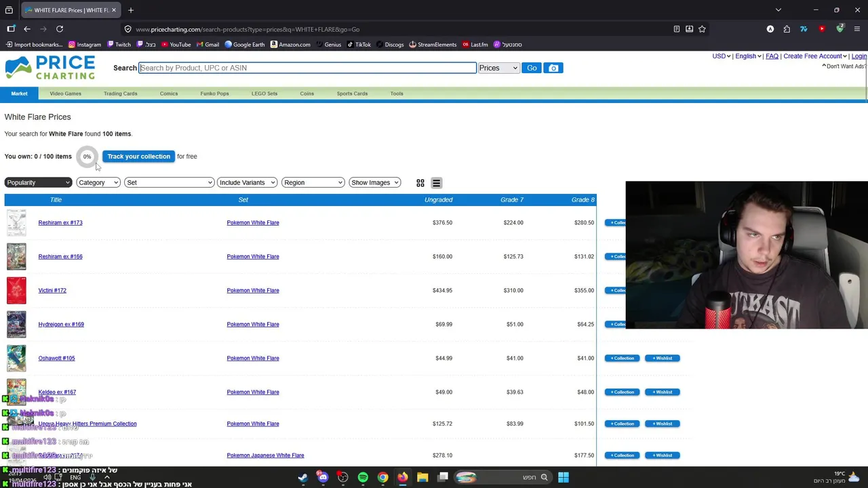The image size is (868, 488).
Task: Open Instagram bookmark
Action: 85,45
